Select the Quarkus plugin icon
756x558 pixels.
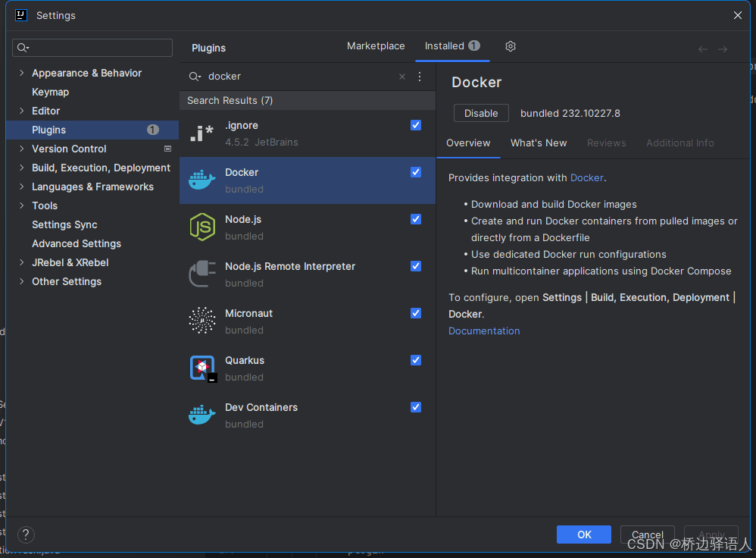pos(202,368)
